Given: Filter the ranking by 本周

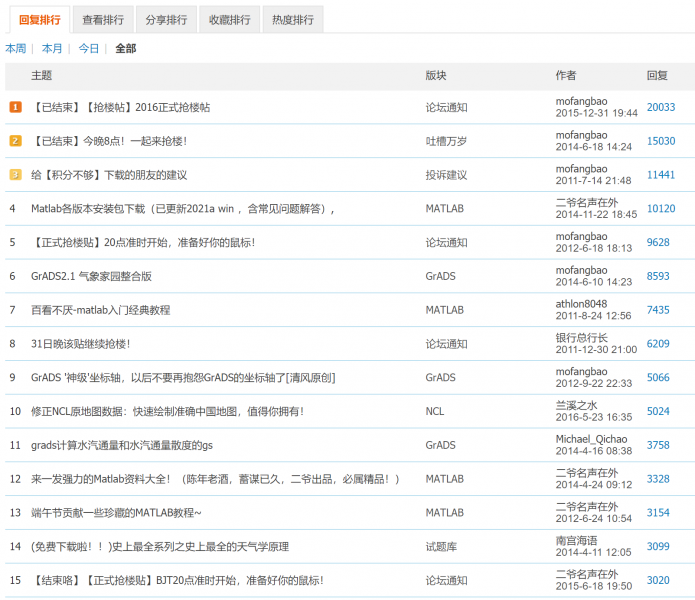Looking at the screenshot, I should coord(15,48).
